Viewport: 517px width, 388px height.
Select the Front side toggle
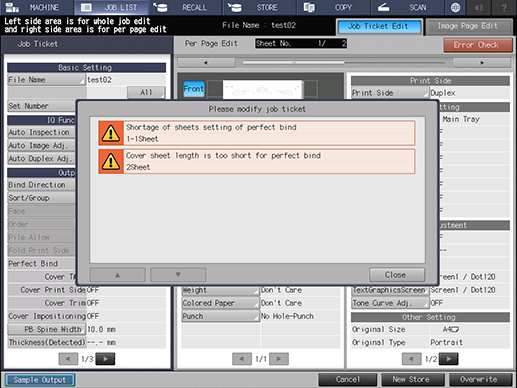click(x=194, y=89)
